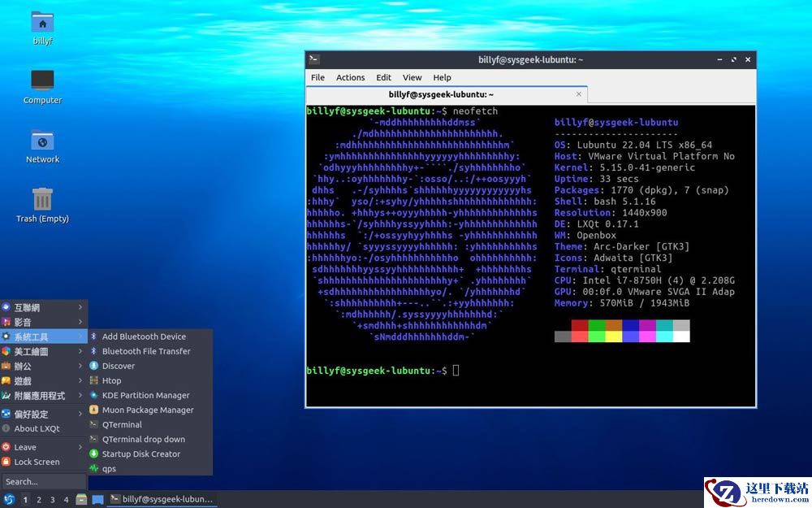This screenshot has height=508, width=812.
Task: Click the 'Resolution: 1440x900' line
Action: [x=611, y=212]
